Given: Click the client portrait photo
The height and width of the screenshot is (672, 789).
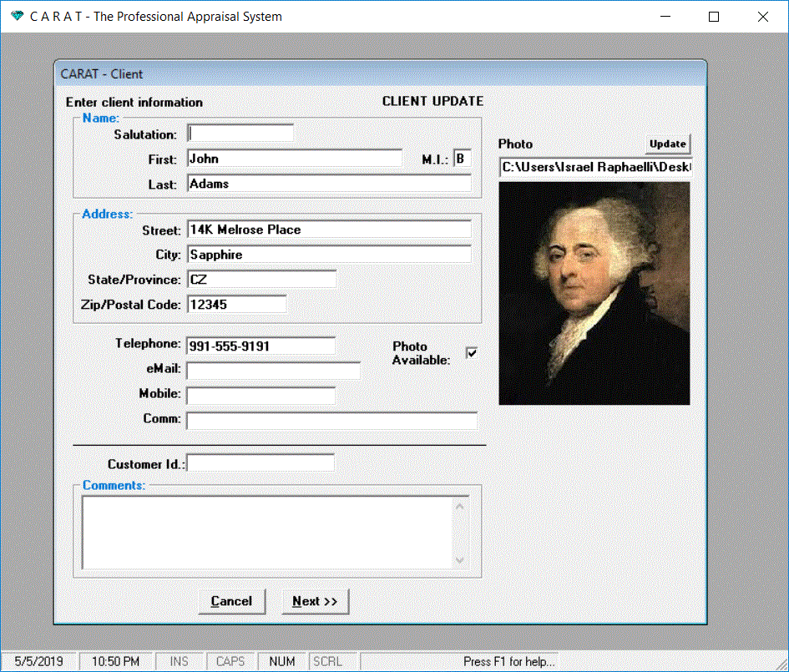Looking at the screenshot, I should pyautogui.click(x=594, y=294).
